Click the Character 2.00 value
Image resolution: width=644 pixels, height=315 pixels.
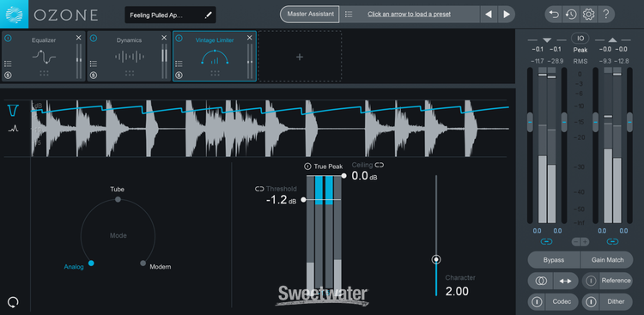pos(457,291)
